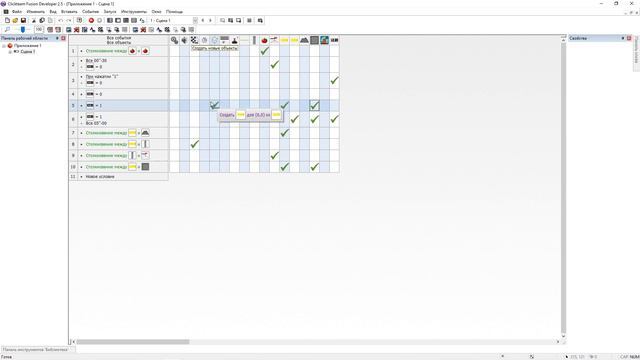Open the Frame editor from the toolbar
Viewport: 640px width, 360px height.
tap(118, 20)
